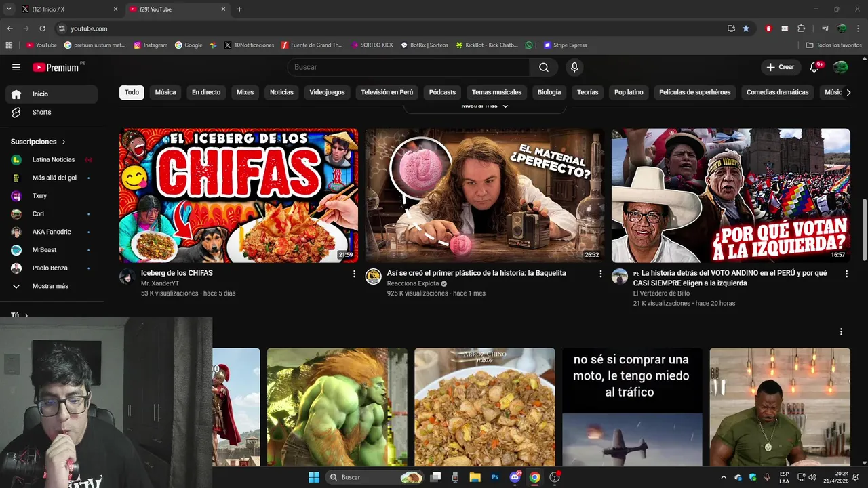Open File Explorer from the taskbar
Screen dimensions: 868x488
[475, 477]
